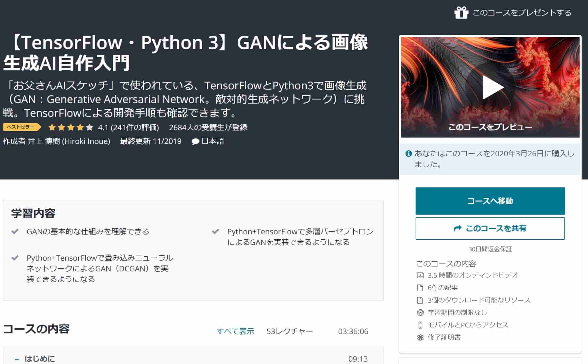Click the checkmark beside '多層パーセプトロン' item
This screenshot has height=364, width=588.
[x=216, y=231]
